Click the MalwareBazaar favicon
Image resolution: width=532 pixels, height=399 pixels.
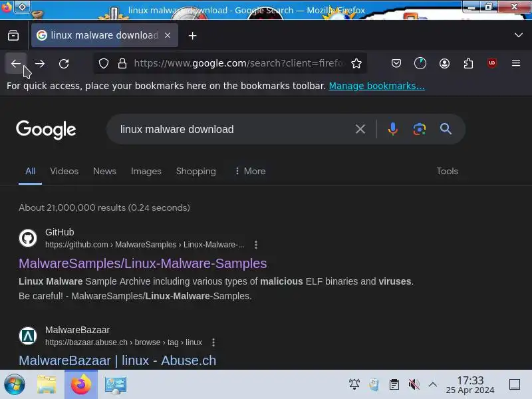[28, 336]
